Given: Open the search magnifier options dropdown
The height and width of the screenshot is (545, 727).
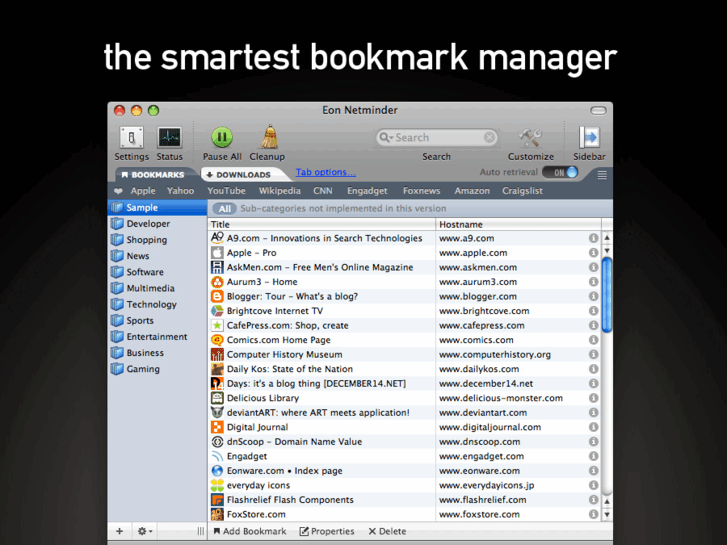Looking at the screenshot, I should pos(386,137).
